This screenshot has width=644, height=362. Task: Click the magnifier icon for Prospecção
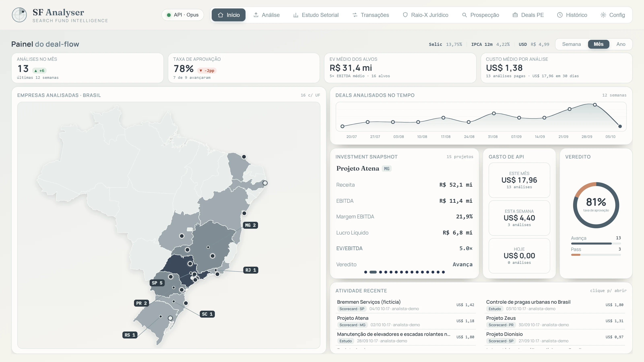464,15
